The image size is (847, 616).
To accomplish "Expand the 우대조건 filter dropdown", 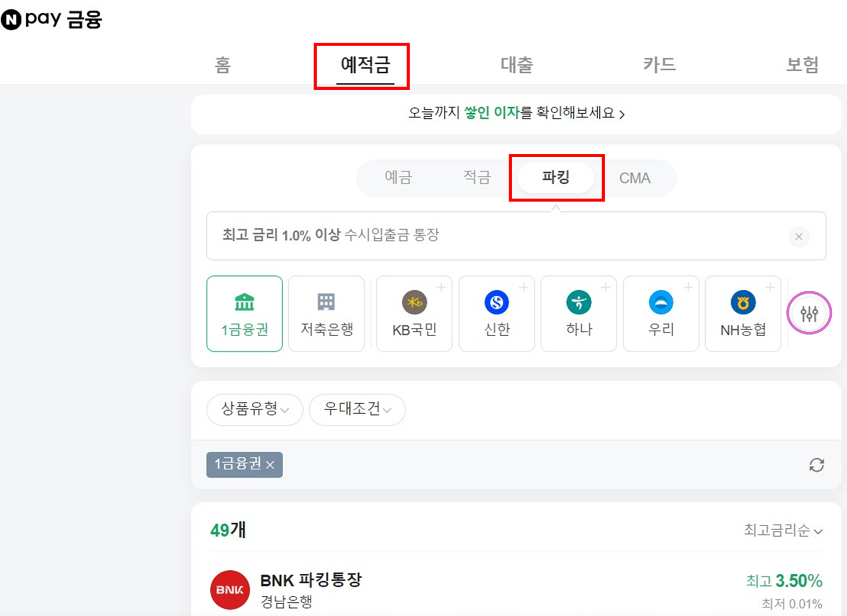I will [x=357, y=410].
